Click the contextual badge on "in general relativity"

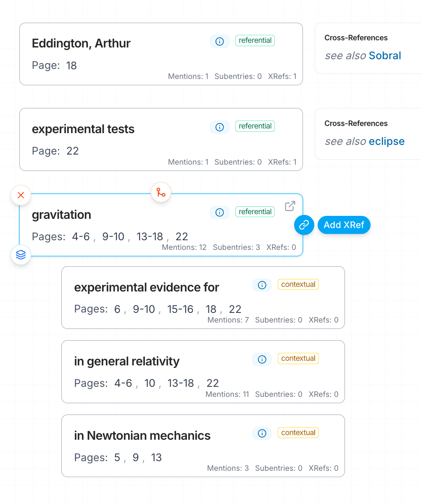click(298, 358)
